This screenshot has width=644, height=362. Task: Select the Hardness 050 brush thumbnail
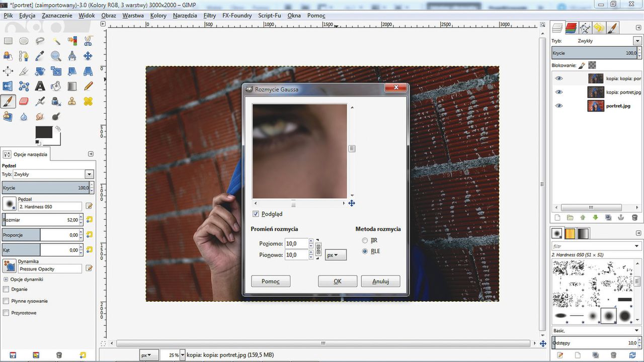pos(609,316)
